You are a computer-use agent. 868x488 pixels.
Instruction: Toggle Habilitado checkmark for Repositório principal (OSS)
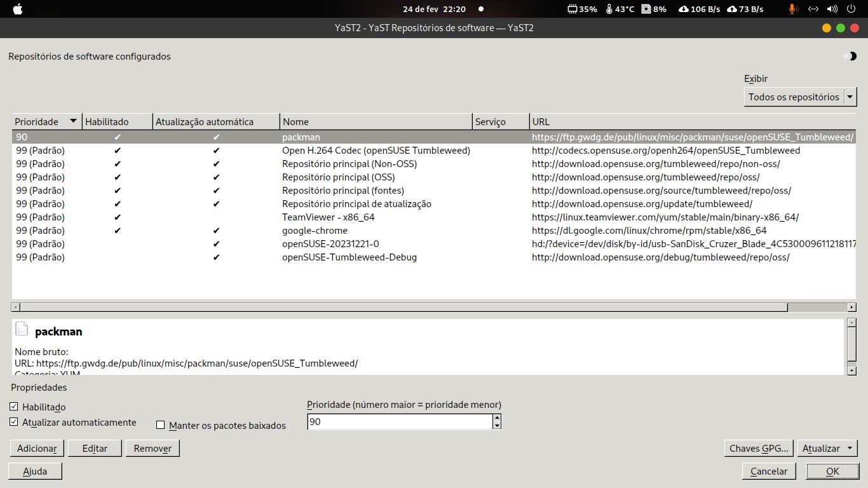pyautogui.click(x=118, y=177)
